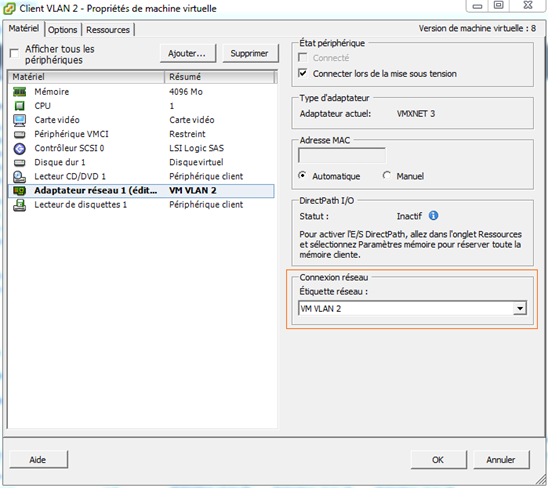Confirm the settings with OK button
Viewport: 548px width, 488px height.
[438, 460]
